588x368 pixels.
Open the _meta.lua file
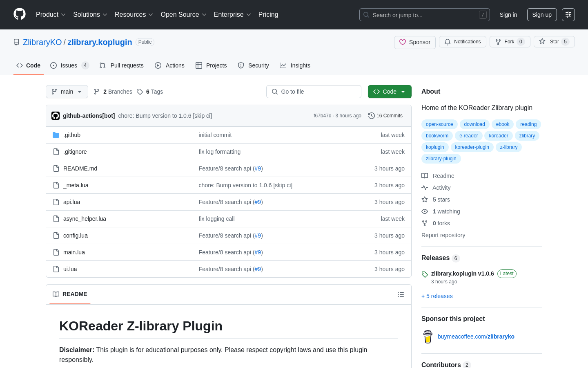point(76,185)
